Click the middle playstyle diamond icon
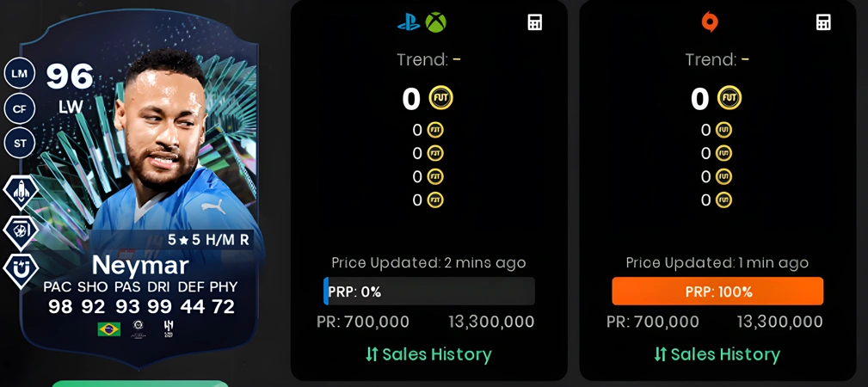The height and width of the screenshot is (387, 868). tap(21, 232)
